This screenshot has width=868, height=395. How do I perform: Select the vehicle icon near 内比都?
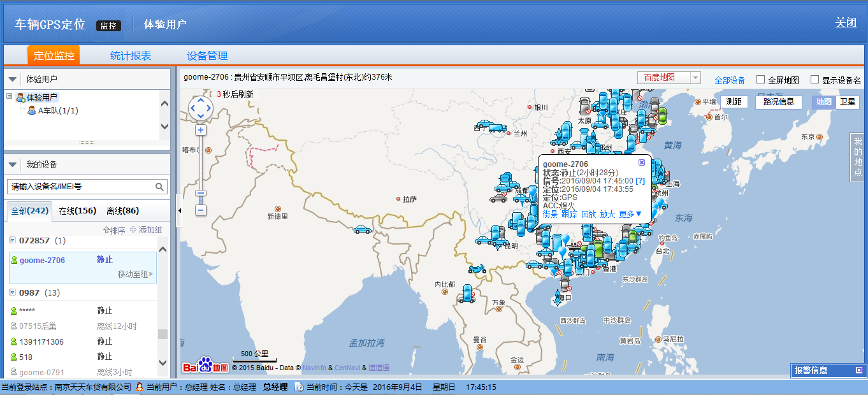[x=467, y=294]
